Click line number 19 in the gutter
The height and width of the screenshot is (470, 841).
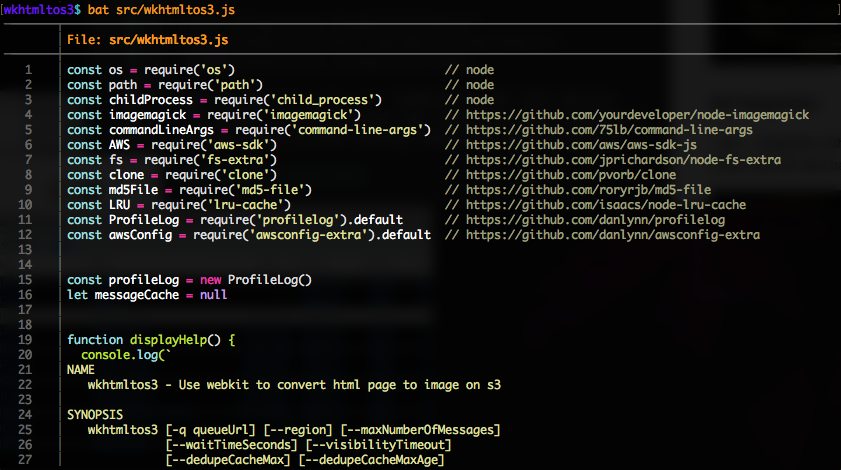click(x=25, y=340)
